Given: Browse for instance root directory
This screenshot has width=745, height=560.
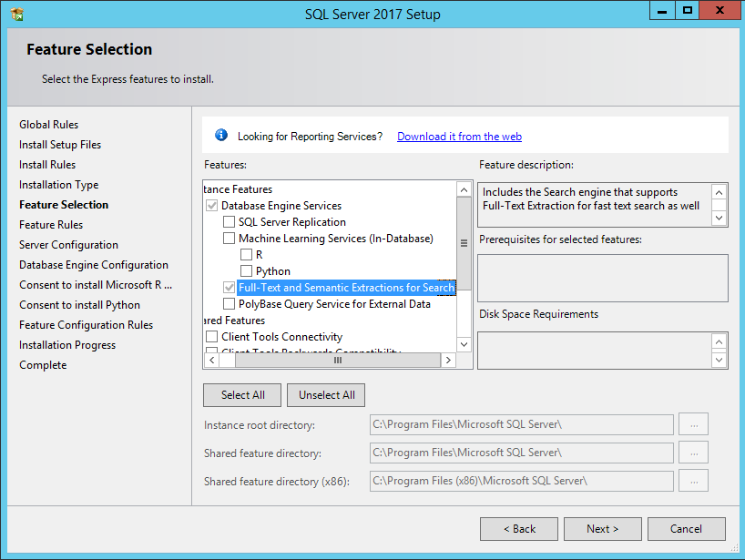Looking at the screenshot, I should (693, 424).
